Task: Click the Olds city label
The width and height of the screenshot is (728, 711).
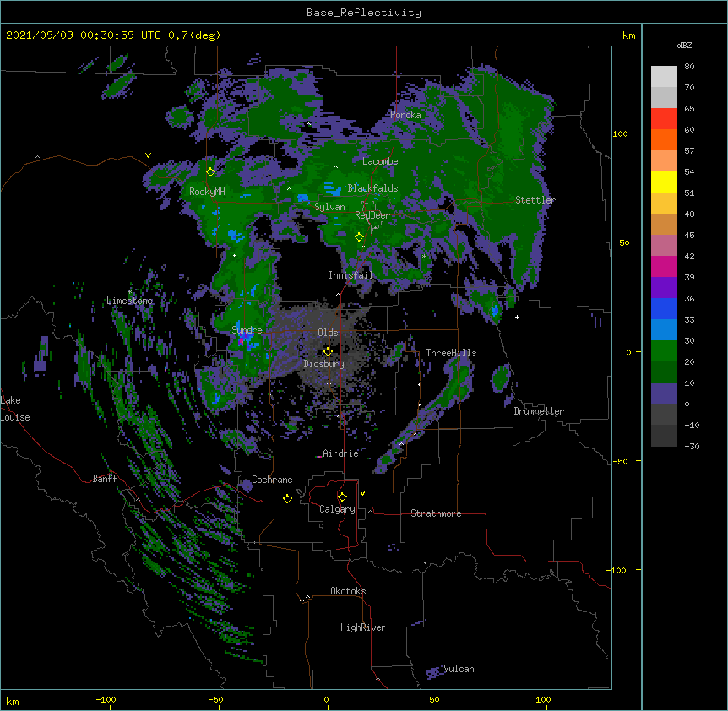Action: [328, 333]
